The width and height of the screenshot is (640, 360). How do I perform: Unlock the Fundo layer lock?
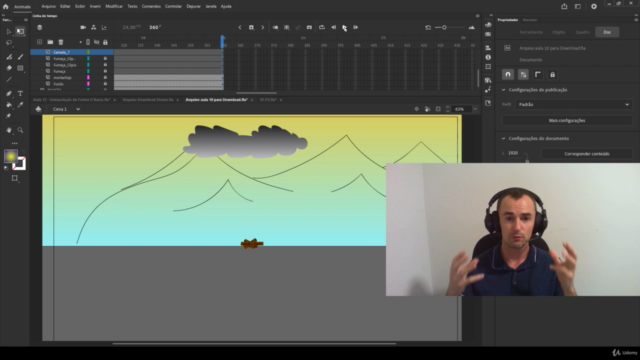tap(105, 84)
